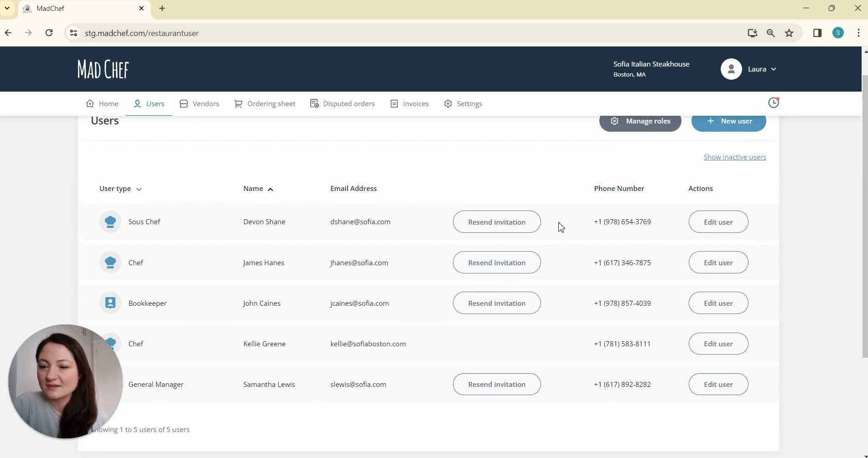Switch to the Disputed orders tab
Image resolution: width=868 pixels, height=458 pixels.
point(343,104)
